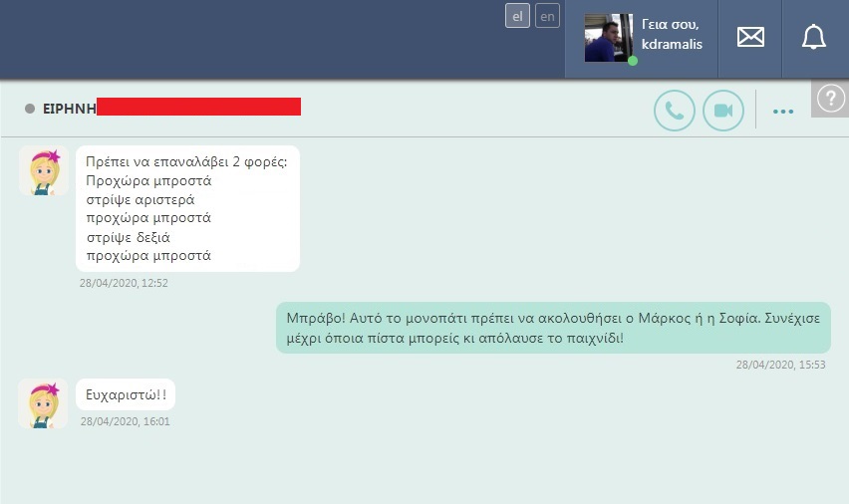Click the girl avatar beside 'Ευχαριστώ!!'
849x504 pixels.
(x=43, y=403)
